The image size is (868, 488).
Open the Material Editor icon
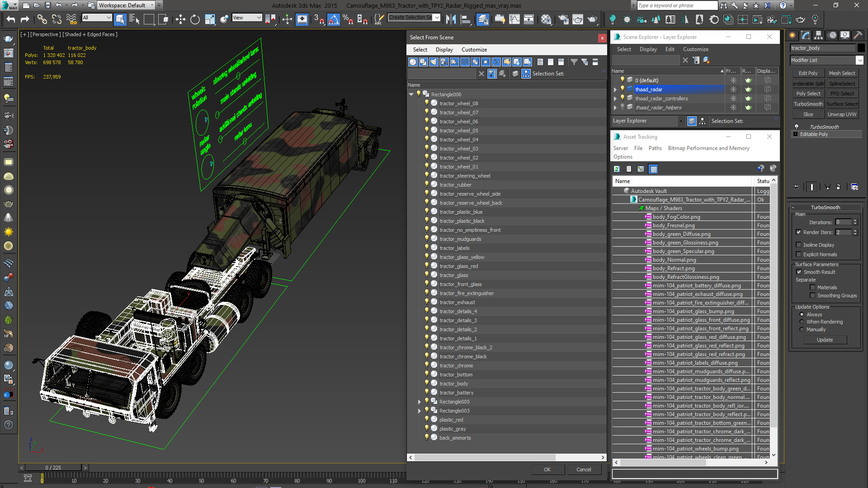pos(546,19)
